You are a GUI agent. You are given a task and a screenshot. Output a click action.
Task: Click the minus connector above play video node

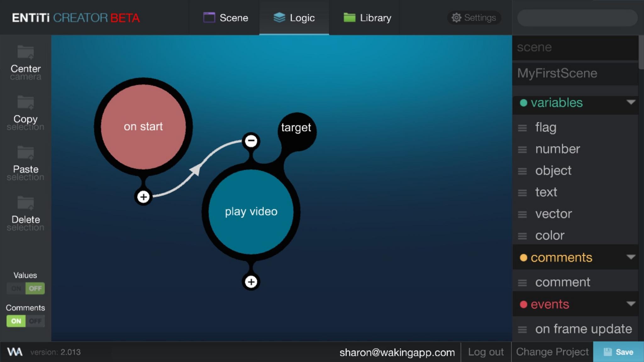pyautogui.click(x=251, y=141)
